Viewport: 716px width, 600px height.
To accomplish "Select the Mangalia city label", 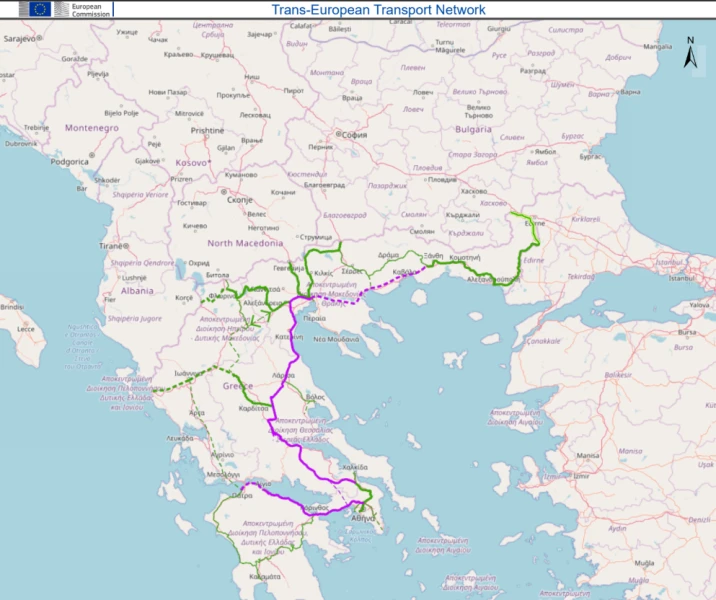I will pyautogui.click(x=658, y=47).
